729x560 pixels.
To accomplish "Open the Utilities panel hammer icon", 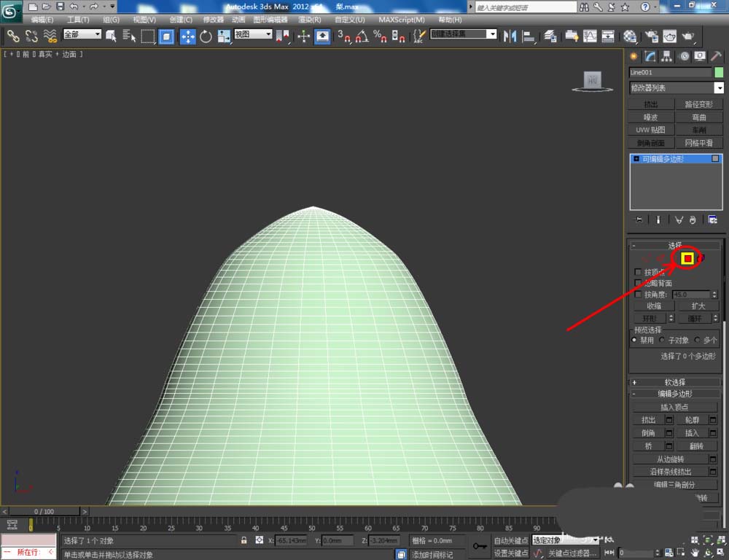I will 716,56.
